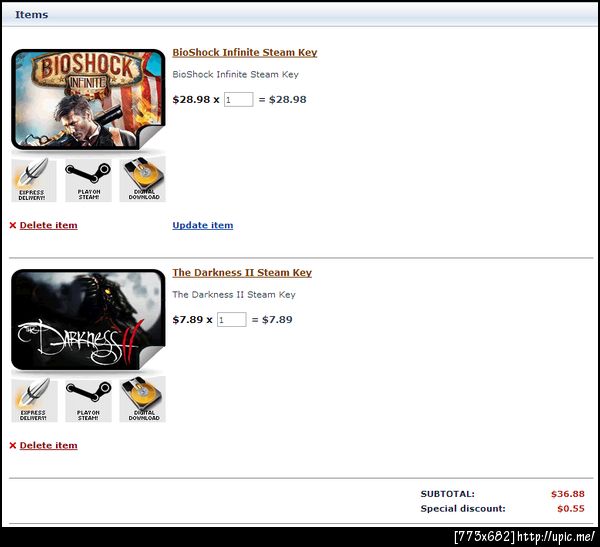Click Darkness II's Digital Download icon
600x547 pixels.
click(143, 399)
